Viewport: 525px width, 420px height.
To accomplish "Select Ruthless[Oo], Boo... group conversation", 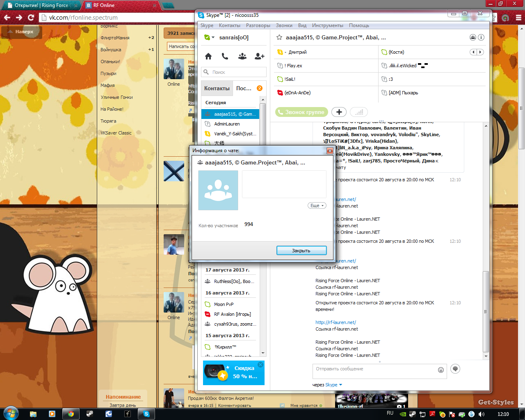I will [x=231, y=281].
